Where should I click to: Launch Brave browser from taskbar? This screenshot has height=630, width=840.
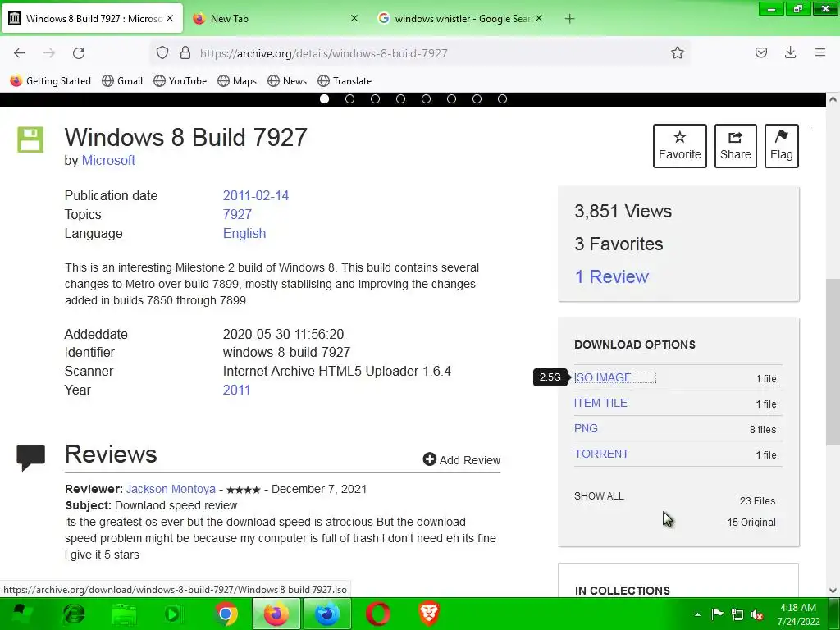click(x=428, y=614)
